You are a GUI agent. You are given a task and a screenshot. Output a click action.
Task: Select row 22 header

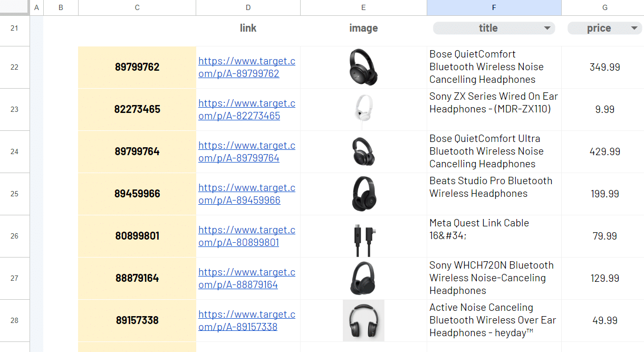14,67
